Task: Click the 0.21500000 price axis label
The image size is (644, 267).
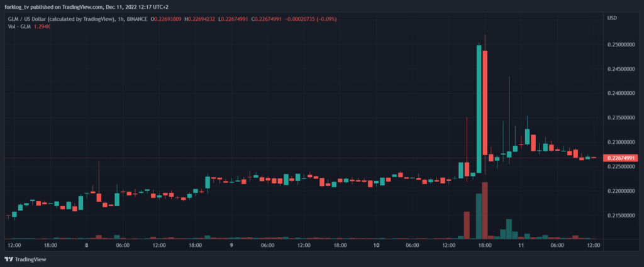Action: (x=621, y=215)
